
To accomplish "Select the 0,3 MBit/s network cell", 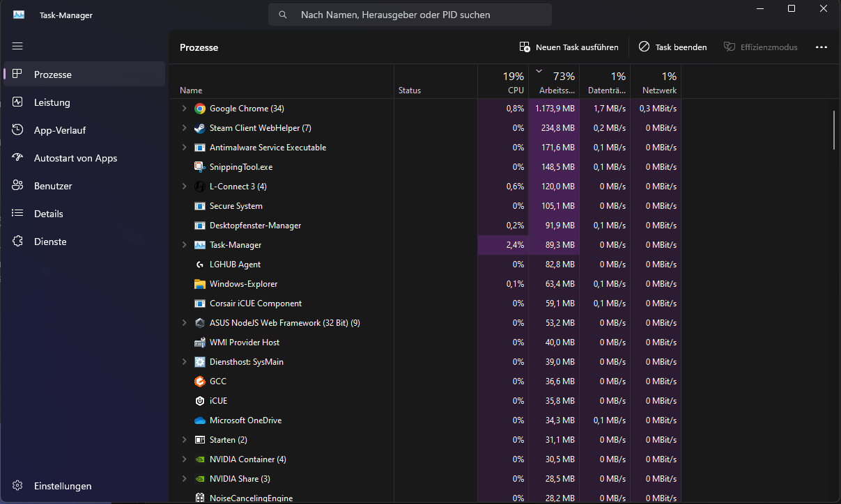I will click(656, 109).
